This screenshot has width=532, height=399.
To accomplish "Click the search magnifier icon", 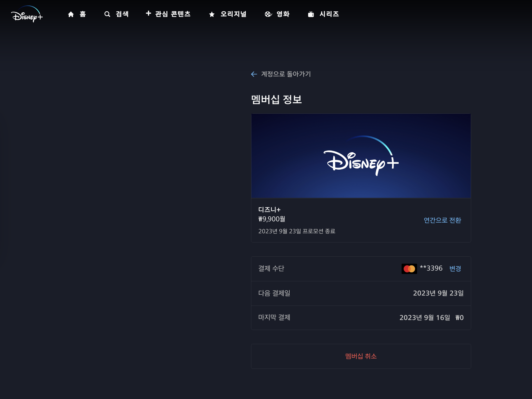I will click(107, 14).
